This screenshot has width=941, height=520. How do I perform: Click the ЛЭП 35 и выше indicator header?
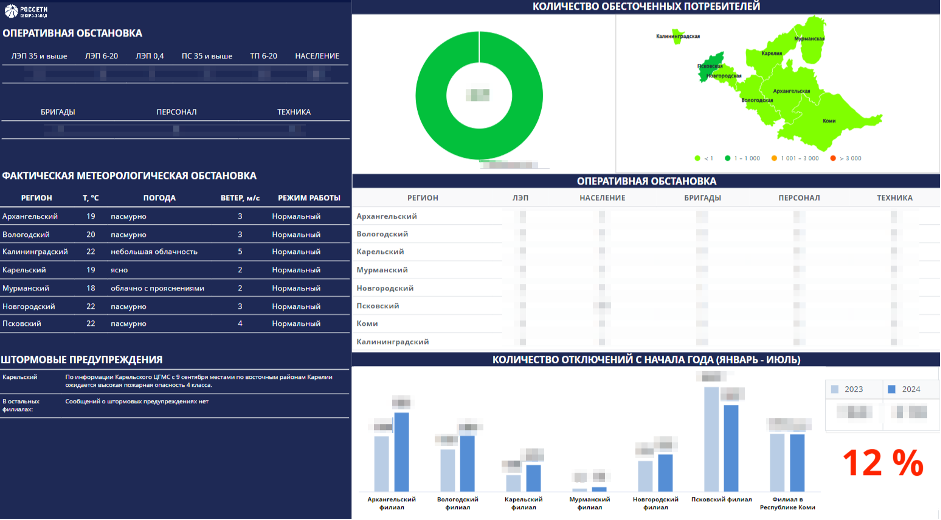(39, 56)
